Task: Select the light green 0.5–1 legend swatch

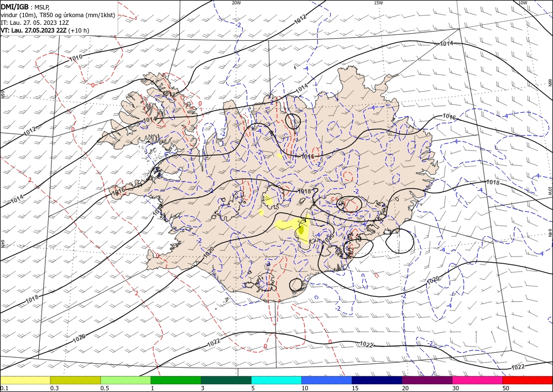Action: [x=126, y=380]
